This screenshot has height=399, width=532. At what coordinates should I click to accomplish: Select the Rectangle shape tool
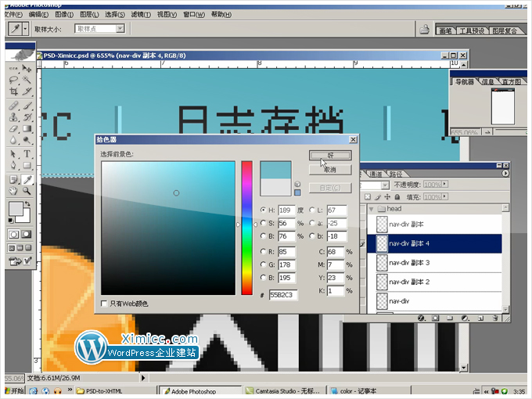point(27,166)
